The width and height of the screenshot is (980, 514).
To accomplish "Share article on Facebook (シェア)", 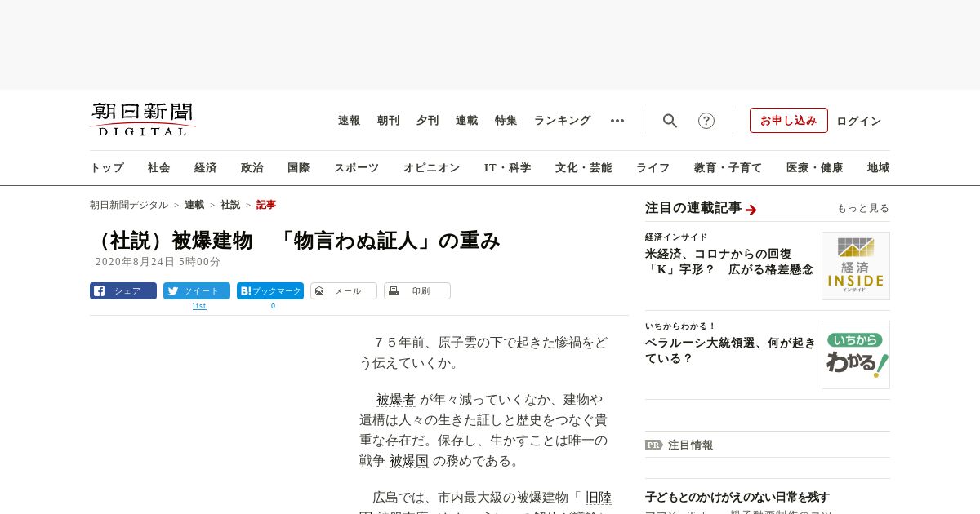I will (x=123, y=290).
